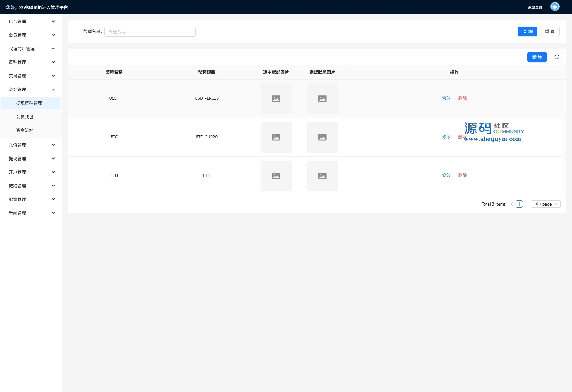Open the admin avatar icon
572x392 pixels.
click(x=555, y=7)
